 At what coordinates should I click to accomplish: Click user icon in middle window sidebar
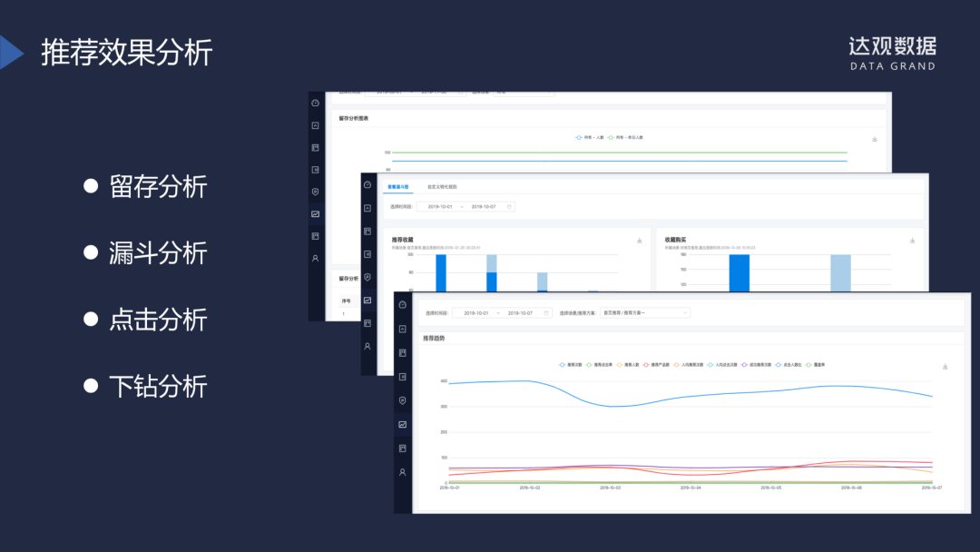pyautogui.click(x=367, y=346)
